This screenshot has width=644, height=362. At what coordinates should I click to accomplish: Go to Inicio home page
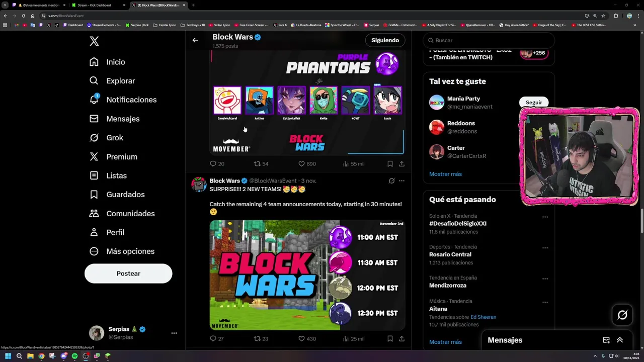click(107, 62)
